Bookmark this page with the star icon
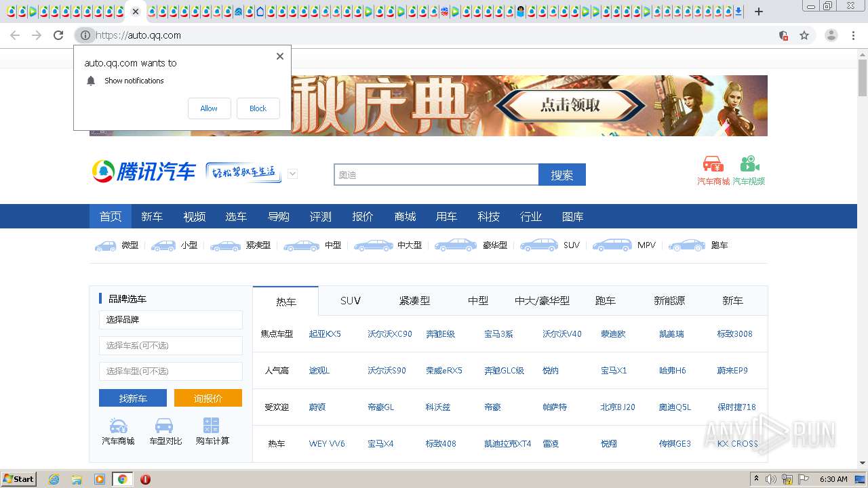 click(x=804, y=35)
